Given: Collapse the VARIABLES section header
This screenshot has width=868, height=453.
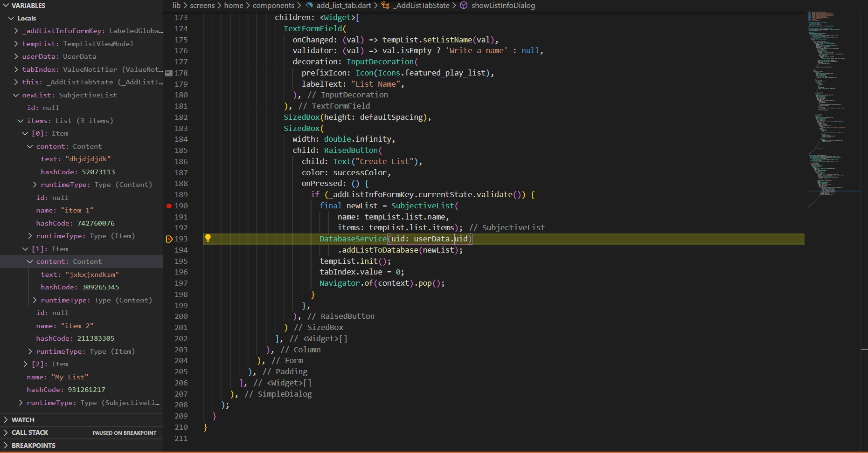Looking at the screenshot, I should coord(28,6).
